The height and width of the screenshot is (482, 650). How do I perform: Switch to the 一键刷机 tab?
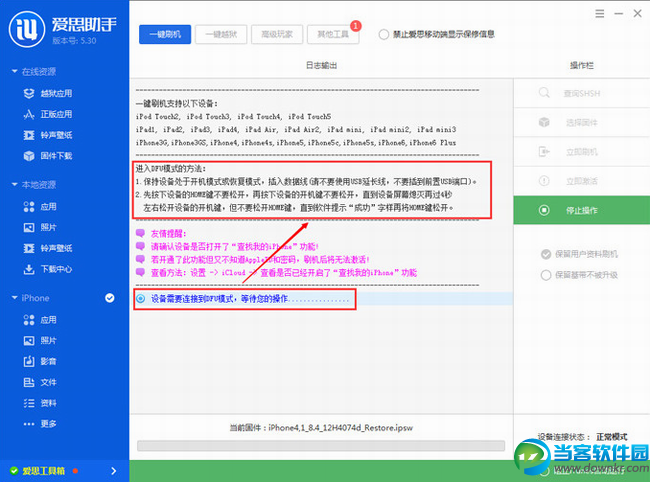(x=165, y=34)
